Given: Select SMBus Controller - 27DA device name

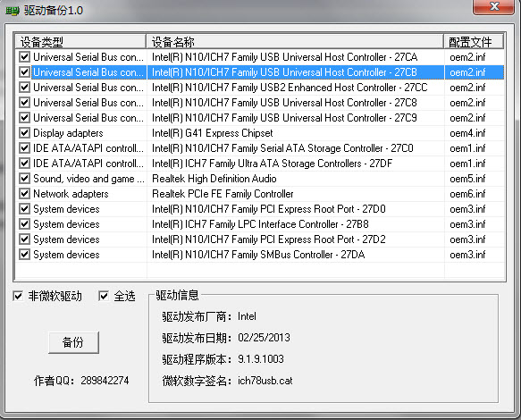Looking at the screenshot, I should [x=258, y=255].
